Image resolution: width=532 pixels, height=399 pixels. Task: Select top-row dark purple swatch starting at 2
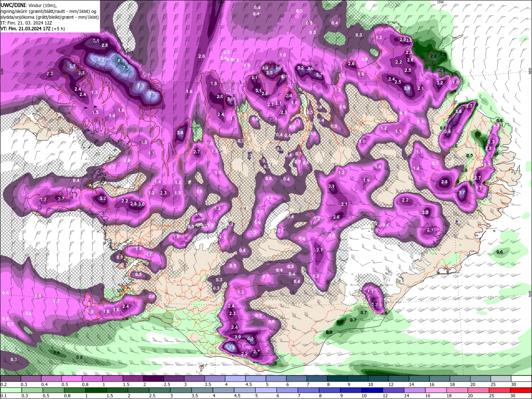[153, 379]
